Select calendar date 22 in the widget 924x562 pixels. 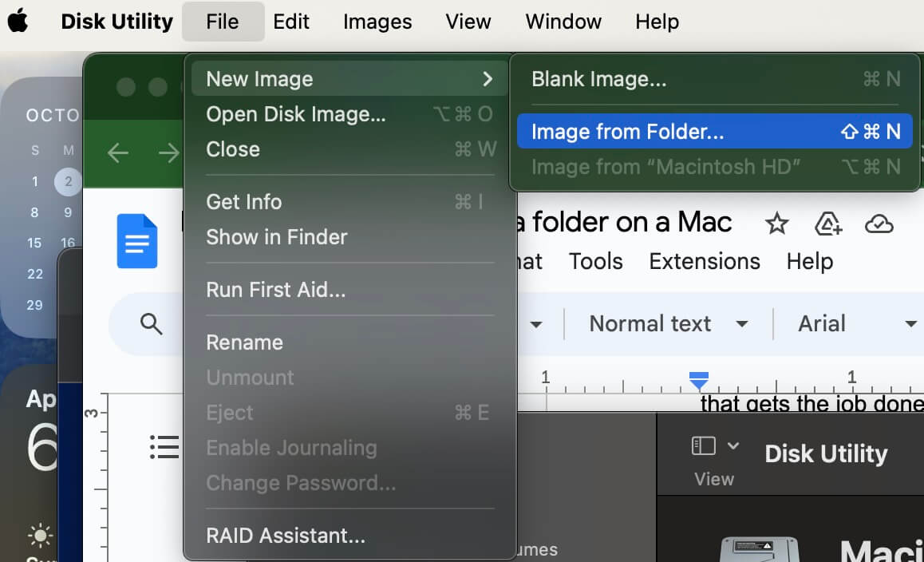coord(35,275)
